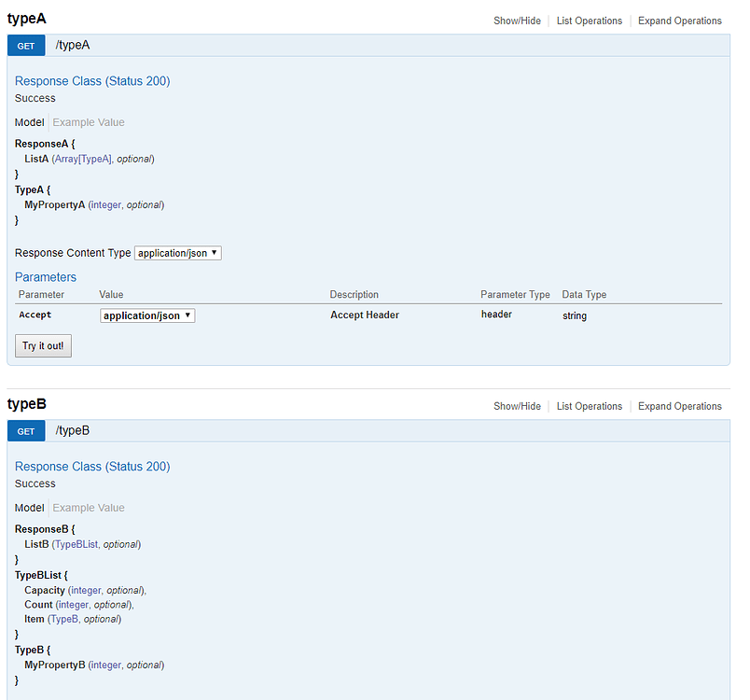Image resolution: width=750 pixels, height=700 pixels.
Task: Select the Model tab in typeA response
Action: coord(29,121)
